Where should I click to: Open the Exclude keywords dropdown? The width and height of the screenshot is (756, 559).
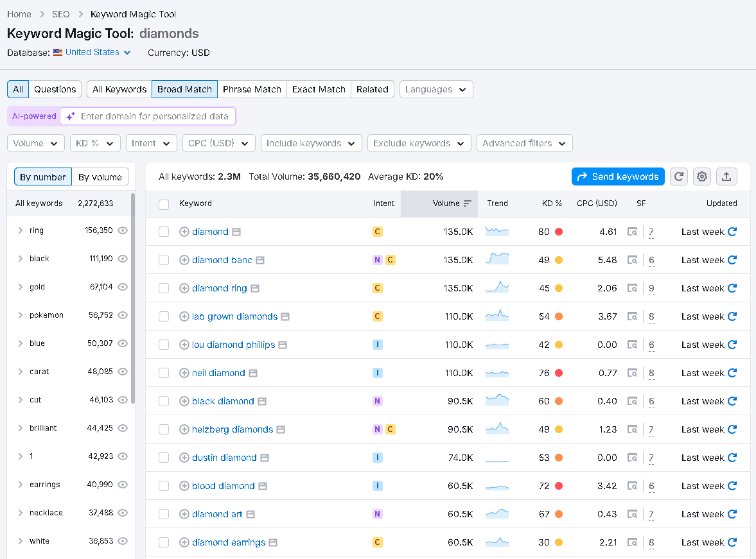(419, 143)
